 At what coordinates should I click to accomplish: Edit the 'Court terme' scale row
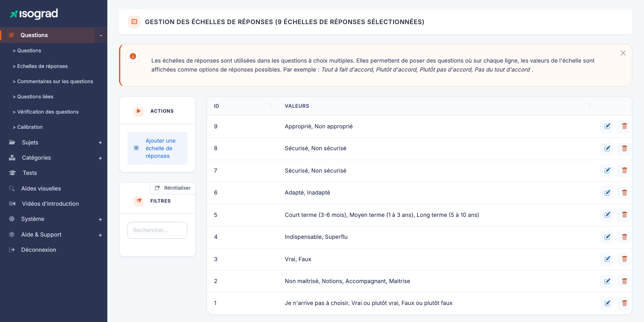(607, 215)
